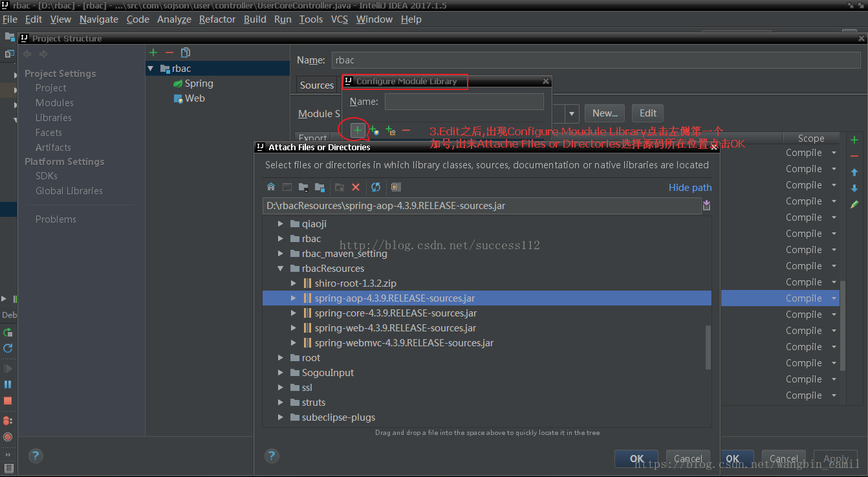Jump to Project directory in file chooser toolbar
The image size is (868, 477).
303,187
